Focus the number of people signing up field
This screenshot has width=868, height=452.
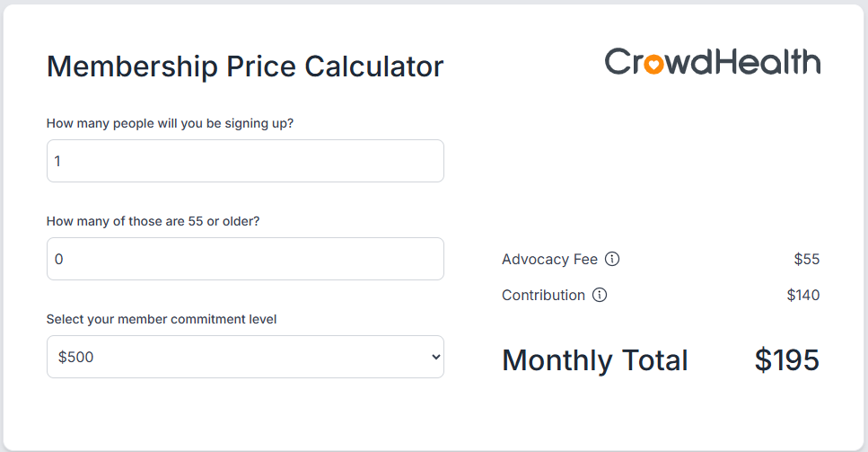245,161
